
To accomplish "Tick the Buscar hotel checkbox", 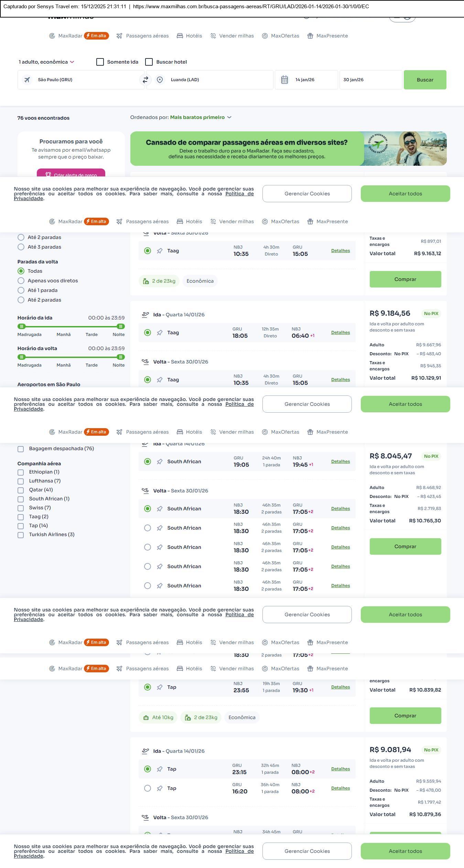I will [x=149, y=62].
